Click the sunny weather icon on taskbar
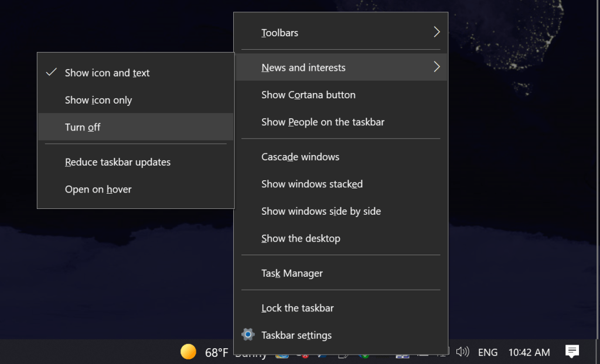This screenshot has height=364, width=600. coord(188,352)
